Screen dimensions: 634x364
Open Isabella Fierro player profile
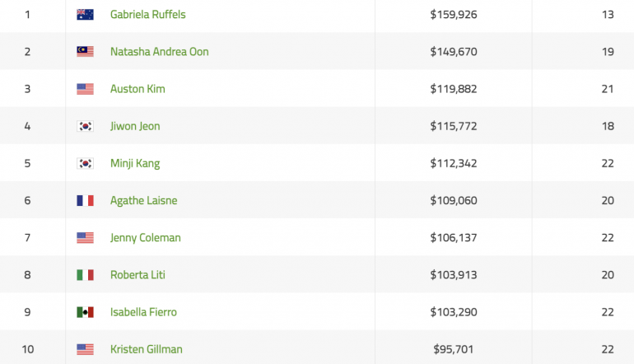pyautogui.click(x=143, y=312)
